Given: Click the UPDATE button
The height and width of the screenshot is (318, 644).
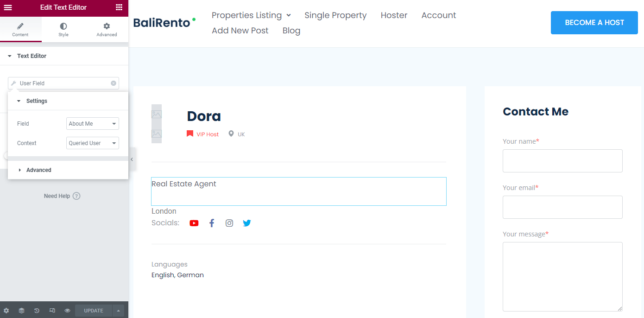Looking at the screenshot, I should point(94,311).
